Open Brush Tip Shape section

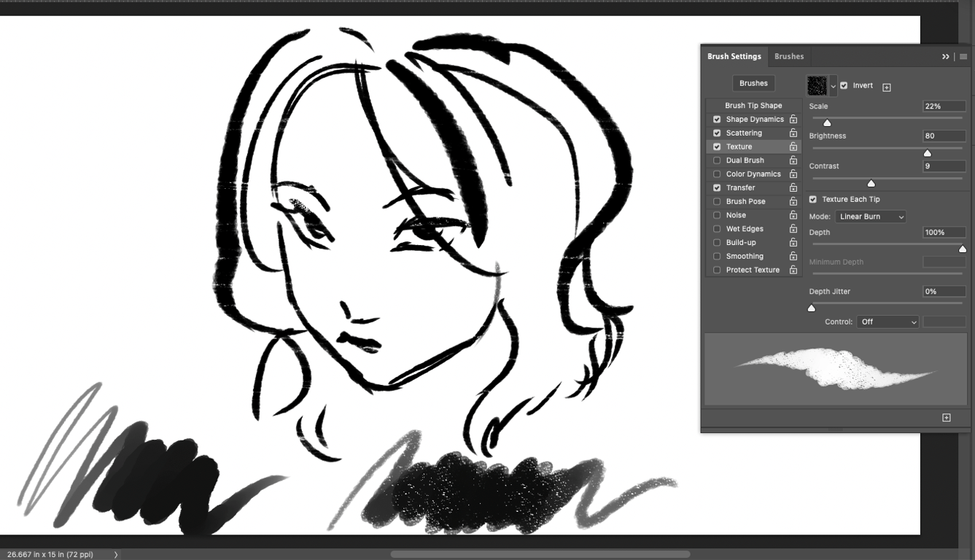(753, 105)
